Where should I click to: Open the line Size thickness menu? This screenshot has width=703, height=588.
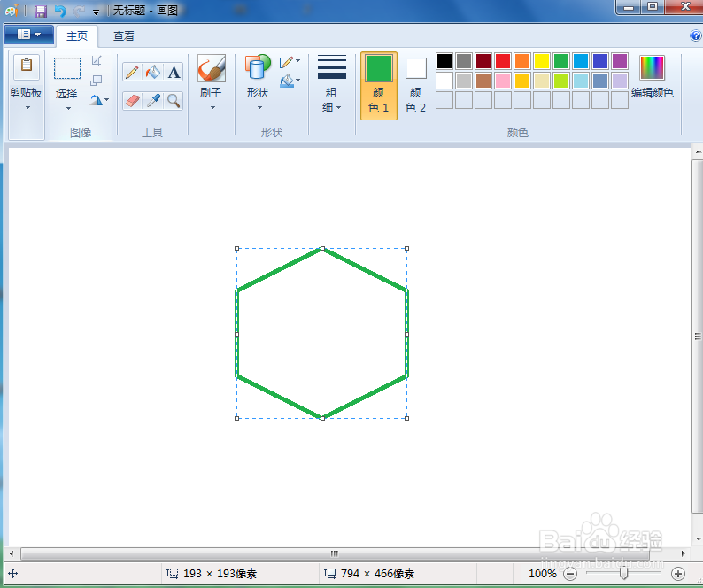[331, 84]
